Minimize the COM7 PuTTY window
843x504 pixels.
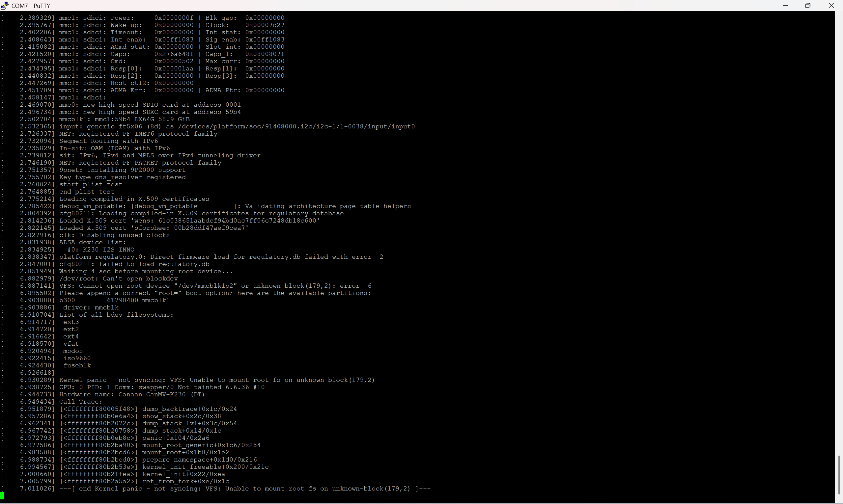[x=785, y=6]
